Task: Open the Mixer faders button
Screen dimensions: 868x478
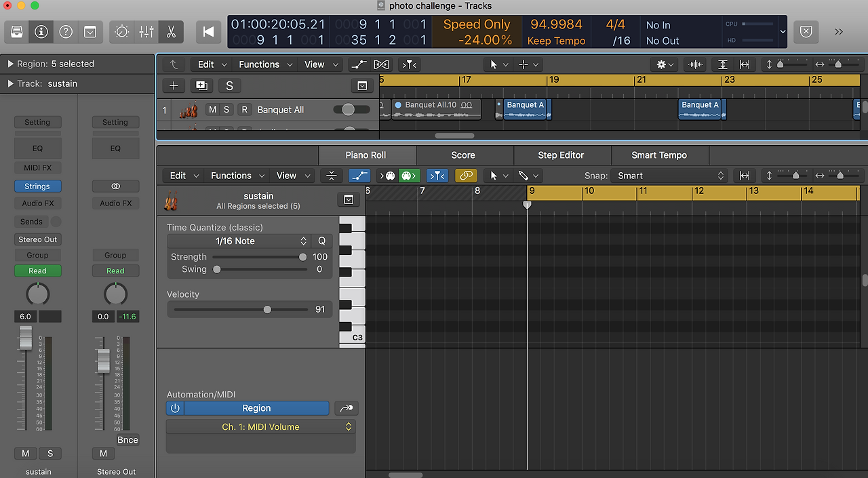Action: (x=146, y=31)
